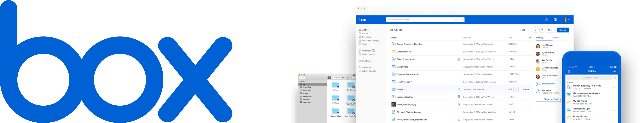
Task: Open more options ellipsis for Graphics row
Action: [516, 90]
